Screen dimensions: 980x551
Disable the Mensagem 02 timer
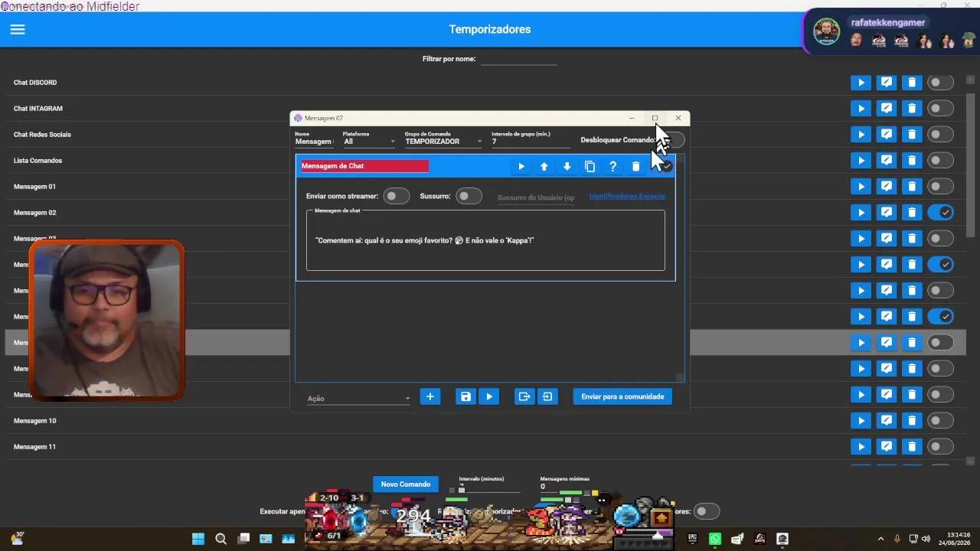pyautogui.click(x=940, y=213)
